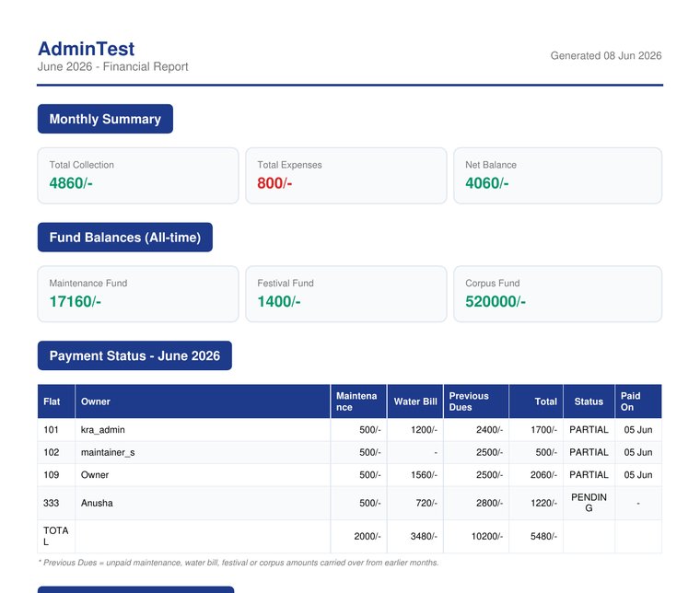Click PARTIAL status in maintainer_s row
The width and height of the screenshot is (700, 593).
pos(589,452)
